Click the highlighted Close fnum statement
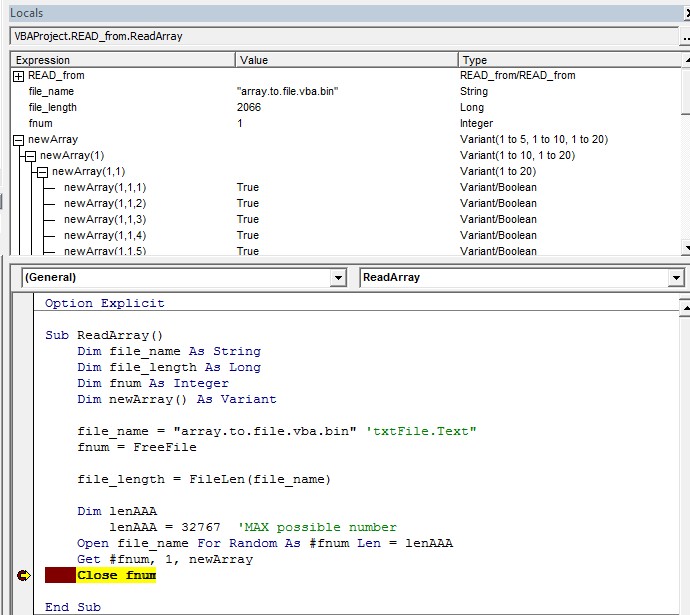The image size is (690, 615). tap(116, 575)
